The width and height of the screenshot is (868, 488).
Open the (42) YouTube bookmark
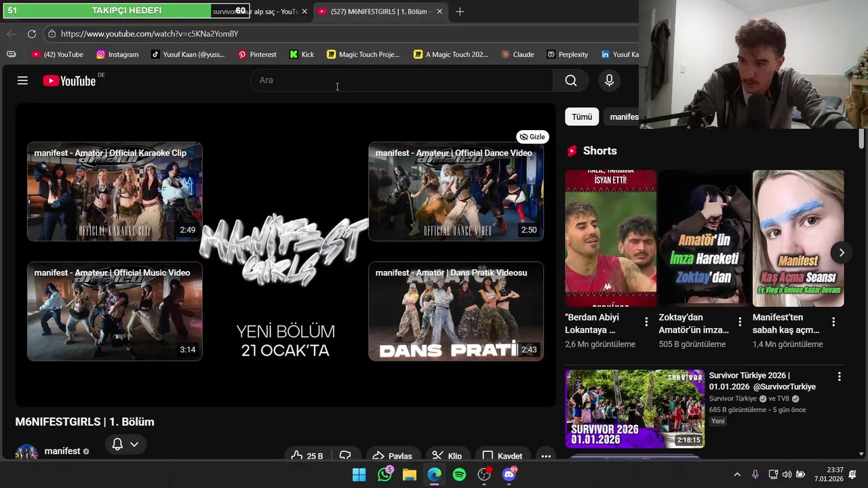click(58, 54)
